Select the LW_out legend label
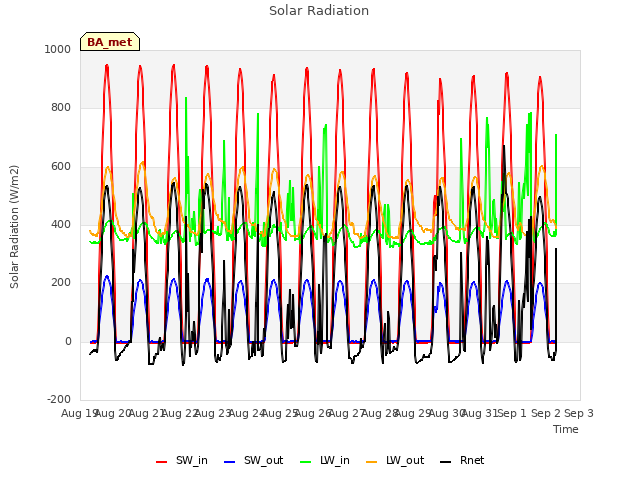This screenshot has width=640, height=480. click(405, 460)
